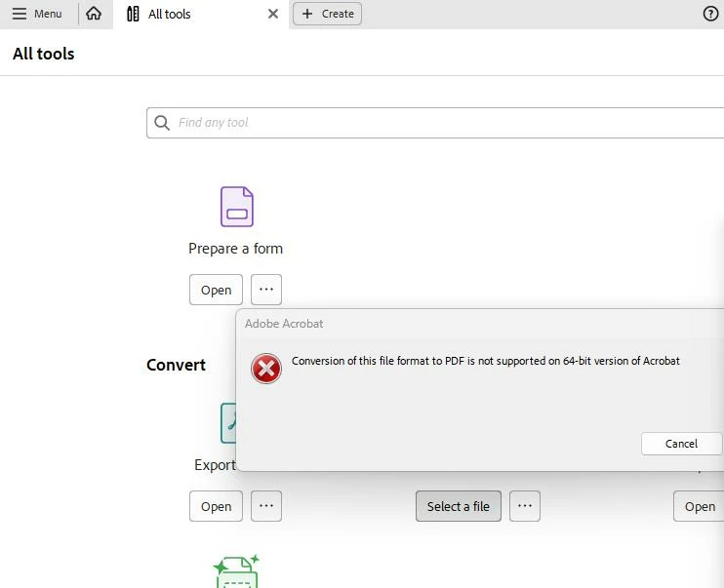Image resolution: width=724 pixels, height=588 pixels.
Task: Show more options for Export tool
Action: point(266,506)
